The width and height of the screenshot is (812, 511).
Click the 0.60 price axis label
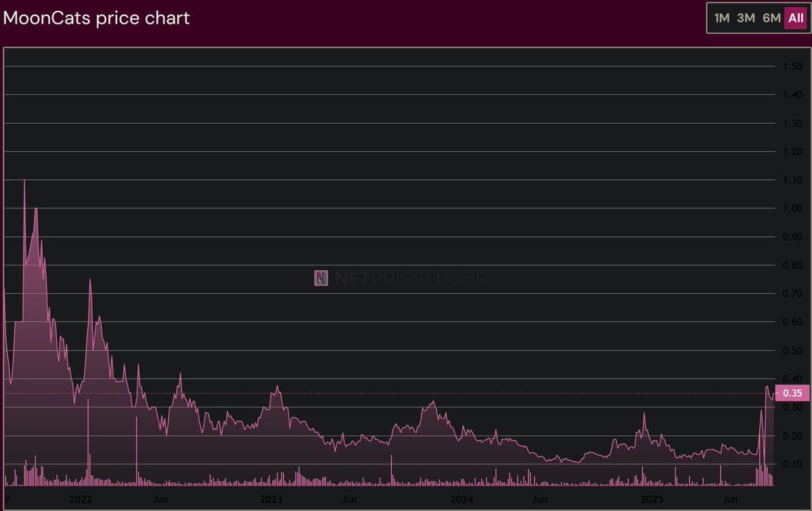[x=792, y=322]
